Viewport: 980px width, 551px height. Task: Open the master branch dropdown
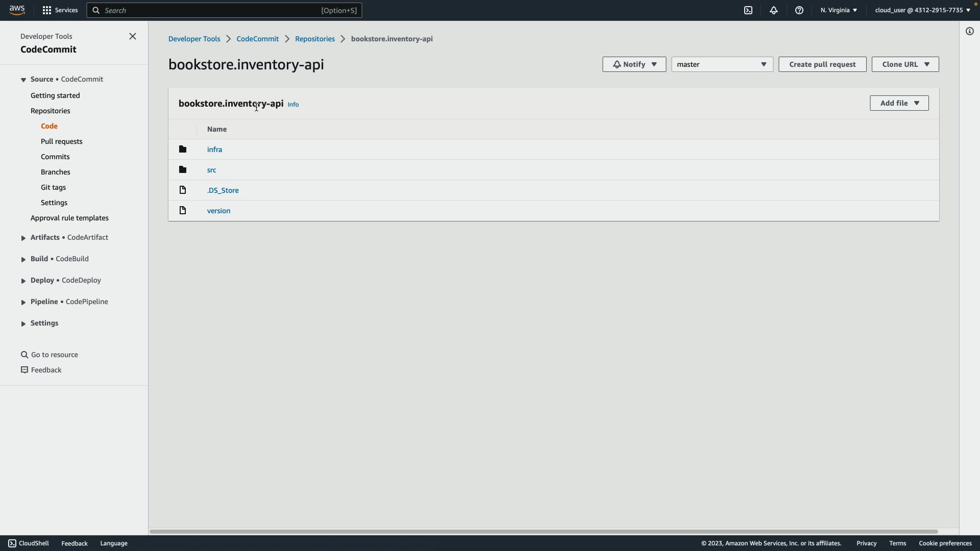722,64
